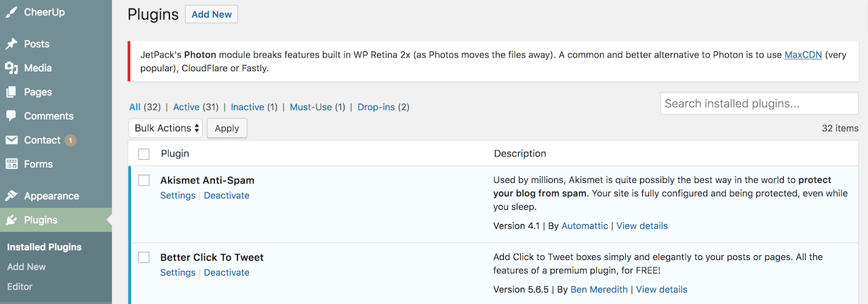Viewport: 868px width, 304px height.
Task: Filter by Active (31) plugins
Action: click(195, 107)
